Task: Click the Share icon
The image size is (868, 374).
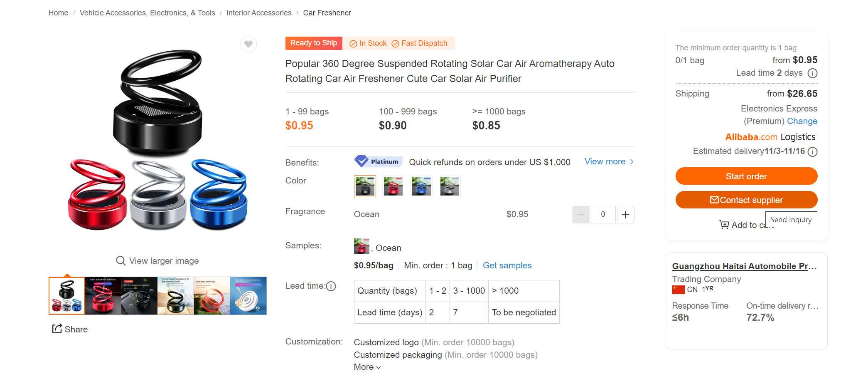Action: (x=57, y=329)
